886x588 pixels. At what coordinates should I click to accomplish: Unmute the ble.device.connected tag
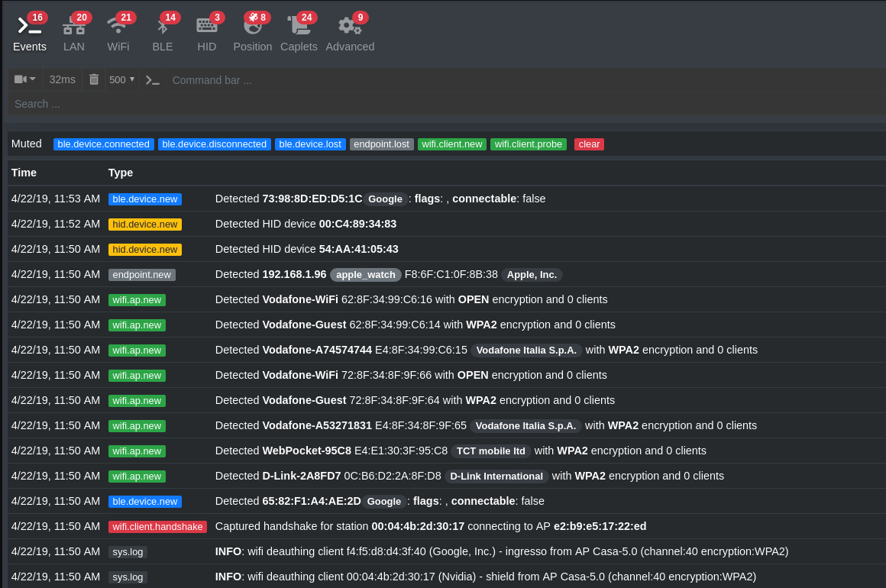point(104,144)
